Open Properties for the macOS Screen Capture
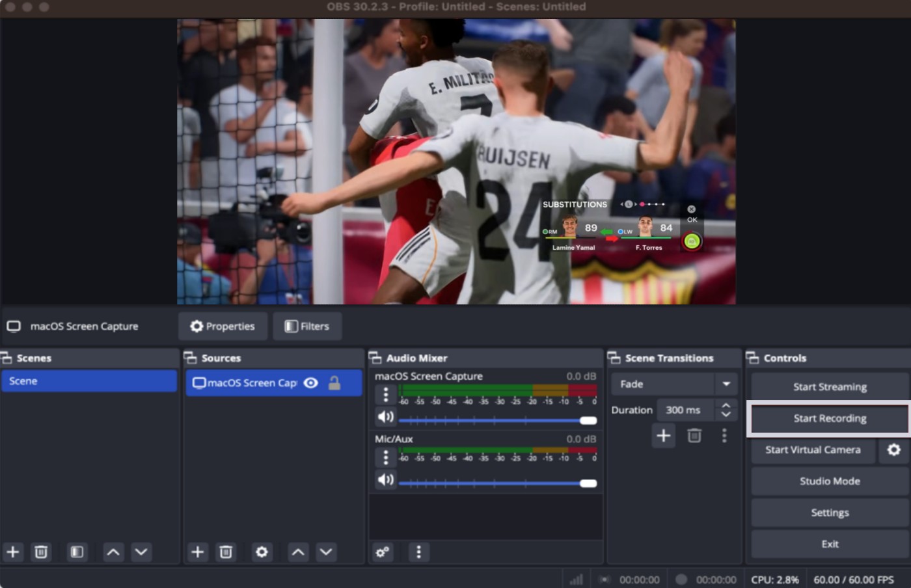Image resolution: width=911 pixels, height=588 pixels. click(x=223, y=326)
